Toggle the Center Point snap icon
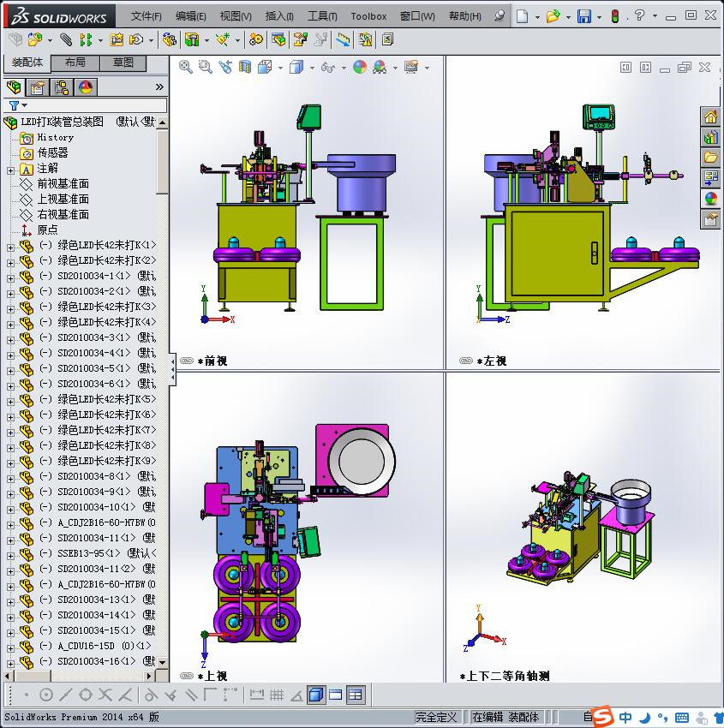The image size is (724, 728). pos(46,695)
